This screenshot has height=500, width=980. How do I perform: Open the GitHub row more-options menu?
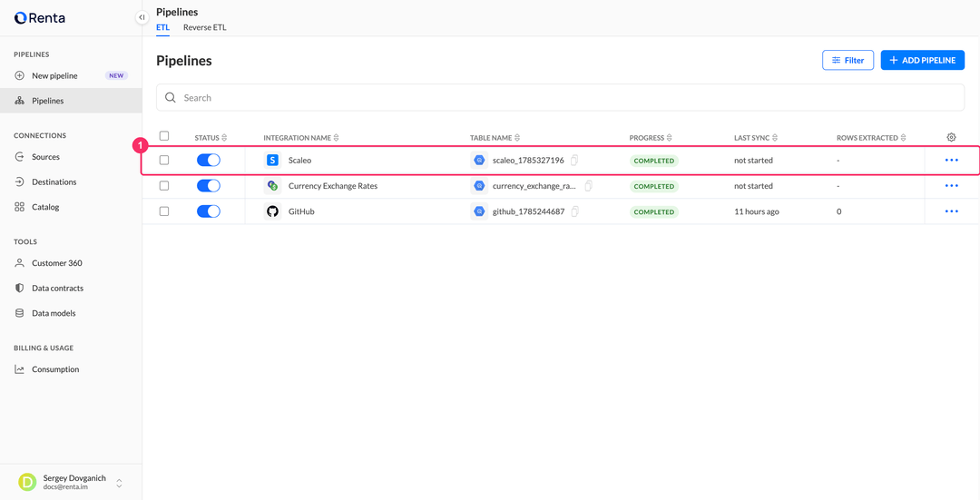tap(951, 211)
